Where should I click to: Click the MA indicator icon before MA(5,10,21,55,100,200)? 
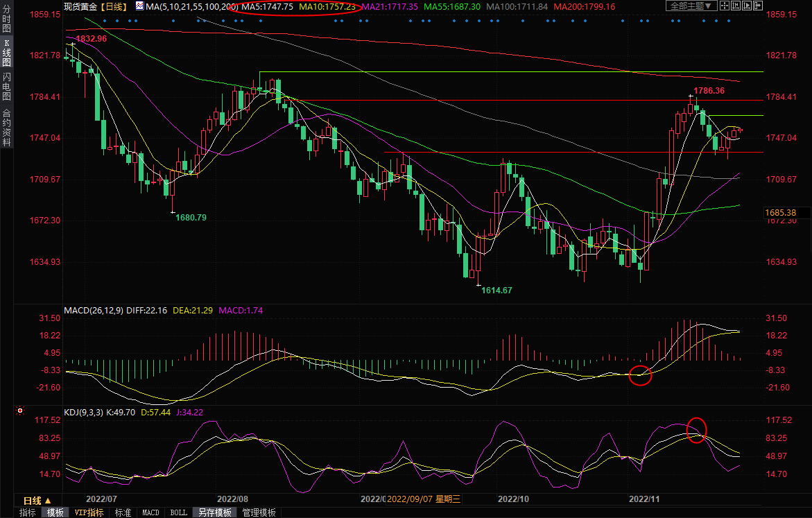pos(140,6)
